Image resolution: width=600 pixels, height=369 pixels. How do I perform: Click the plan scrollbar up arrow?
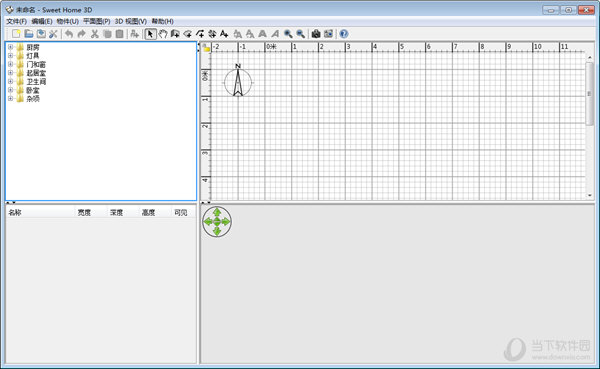click(589, 57)
